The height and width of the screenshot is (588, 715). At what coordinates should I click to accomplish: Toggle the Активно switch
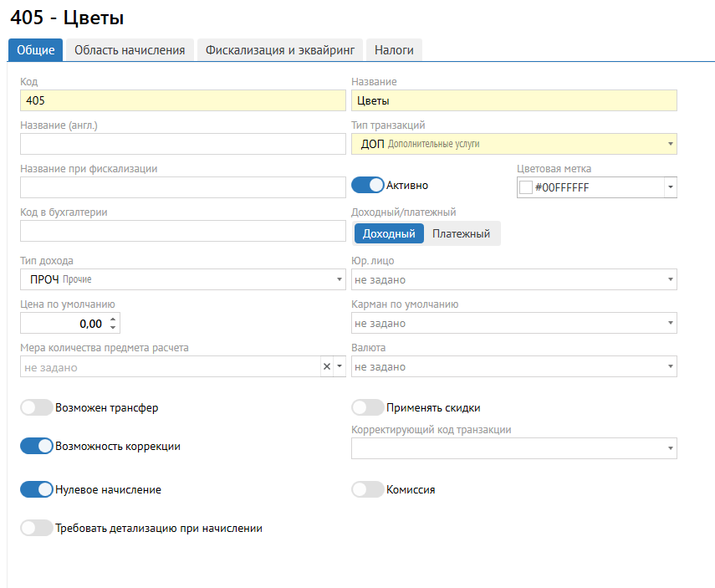pos(367,185)
